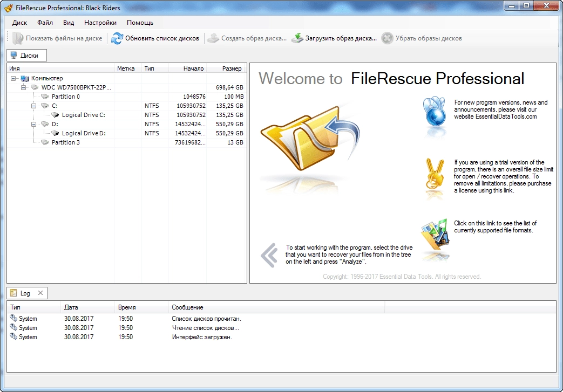Click the Сообщение log column header
This screenshot has height=392, width=563.
(276, 307)
